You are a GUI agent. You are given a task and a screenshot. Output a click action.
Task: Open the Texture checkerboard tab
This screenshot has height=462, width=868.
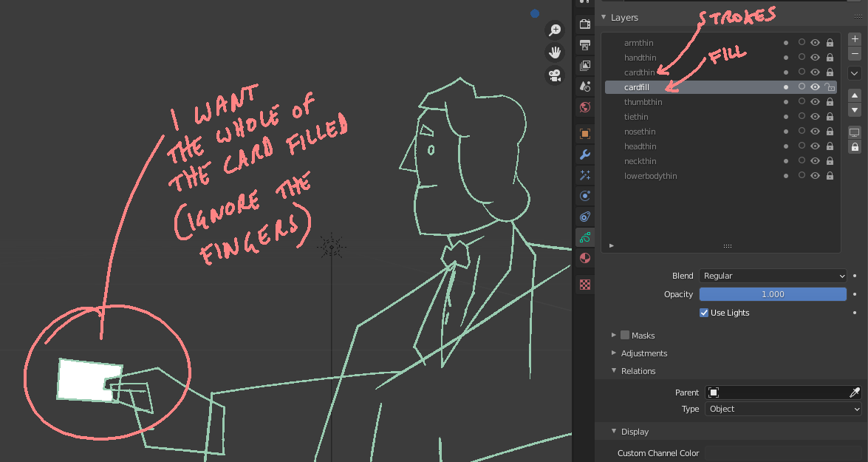point(584,285)
